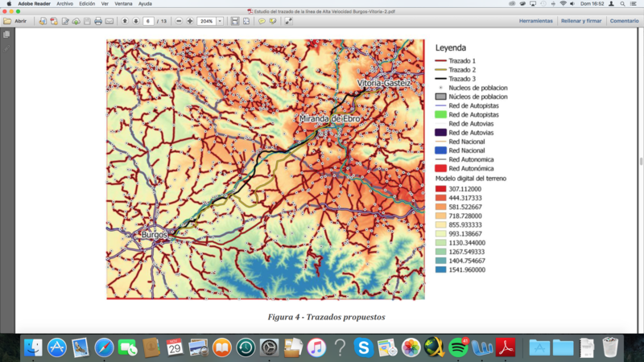Click the Abrir open-file button
This screenshot has height=362, width=644.
click(15, 21)
